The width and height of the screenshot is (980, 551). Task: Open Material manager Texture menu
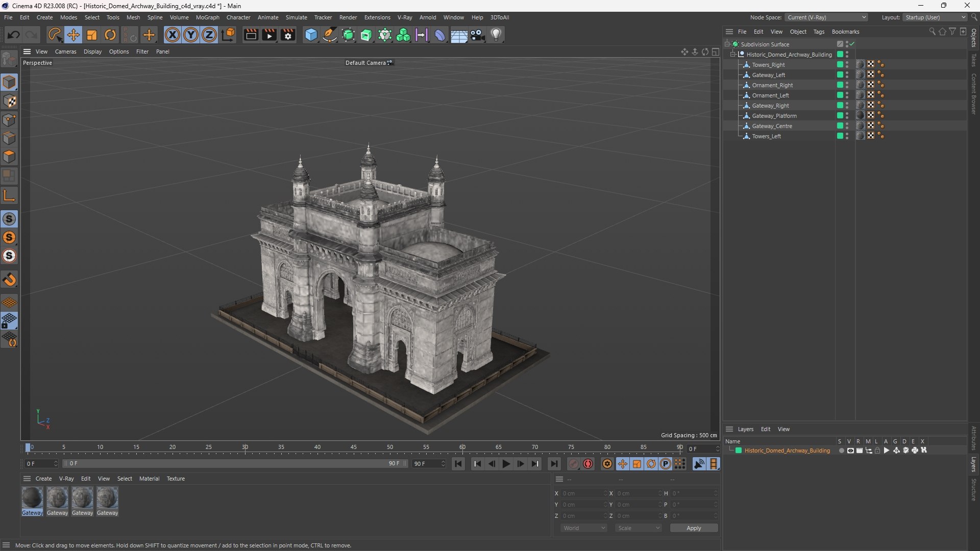point(176,479)
